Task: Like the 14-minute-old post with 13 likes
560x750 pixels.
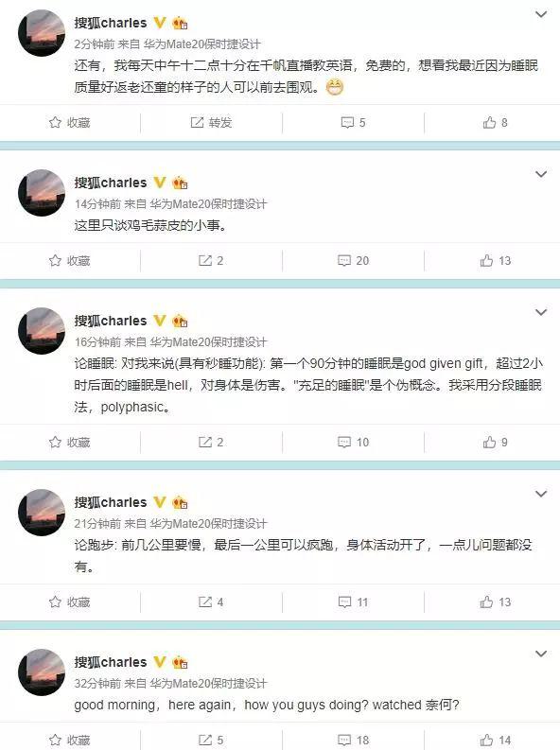Action: tap(496, 261)
